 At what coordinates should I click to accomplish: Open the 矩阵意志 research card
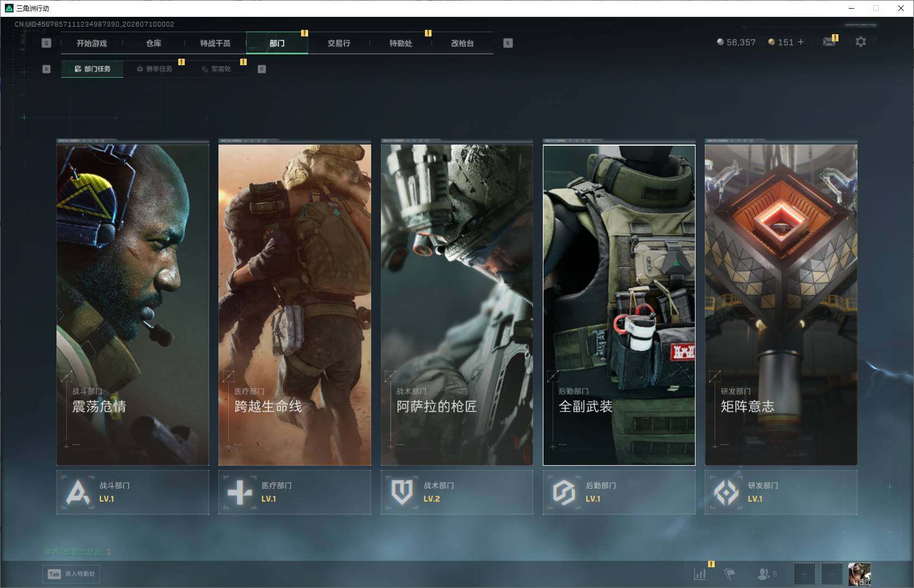click(x=781, y=303)
